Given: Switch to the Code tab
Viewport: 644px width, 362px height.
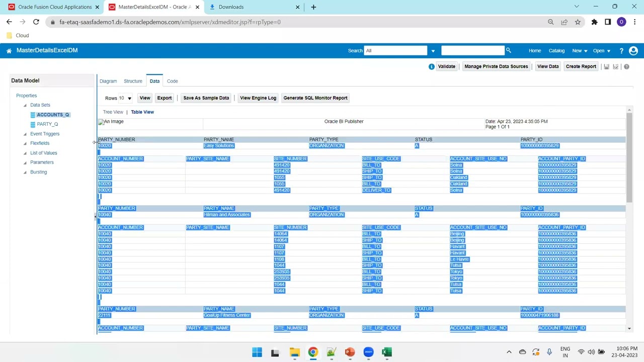Looking at the screenshot, I should [172, 81].
